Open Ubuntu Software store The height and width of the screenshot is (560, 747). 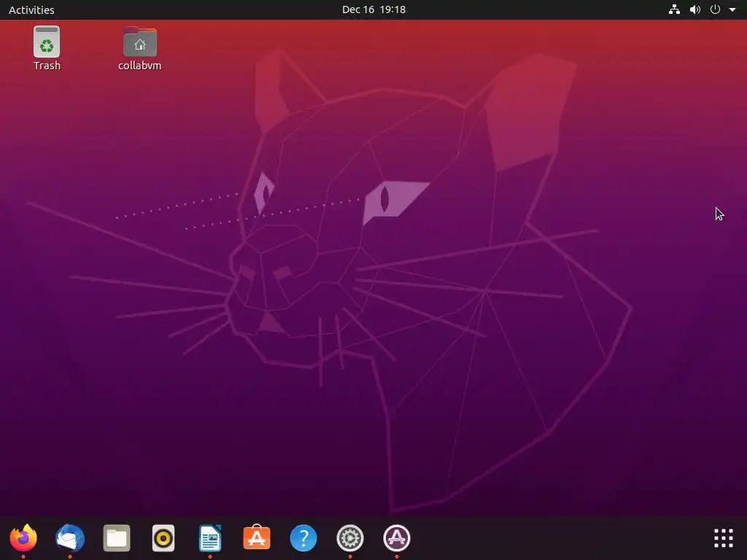(257, 538)
